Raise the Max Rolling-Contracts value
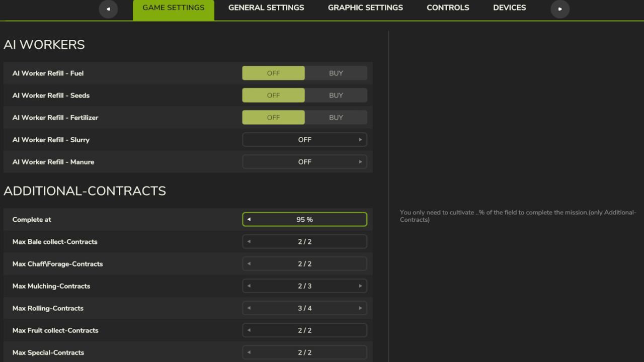Image resolution: width=644 pixels, height=362 pixels. 361,308
